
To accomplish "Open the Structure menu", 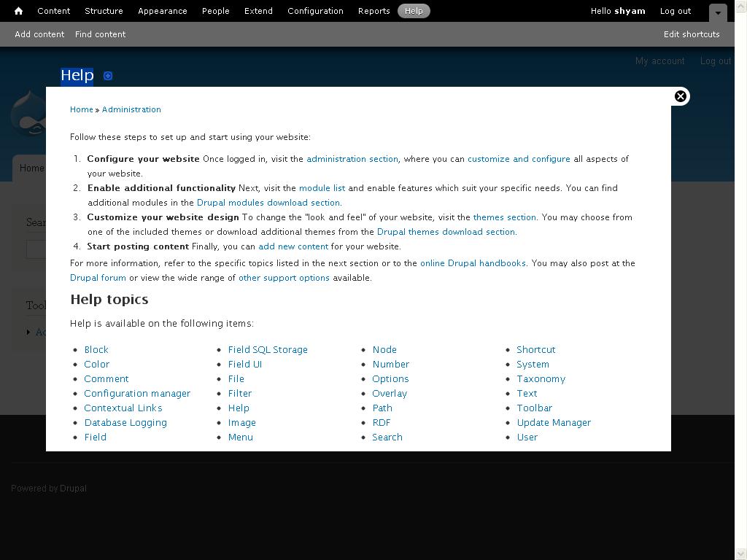I will [x=104, y=11].
